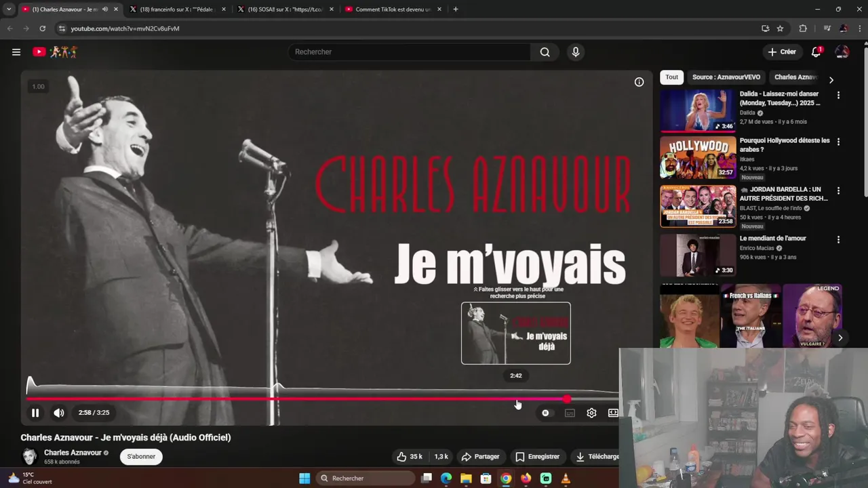Open Windows Start menu
The width and height of the screenshot is (868, 488).
click(x=304, y=479)
